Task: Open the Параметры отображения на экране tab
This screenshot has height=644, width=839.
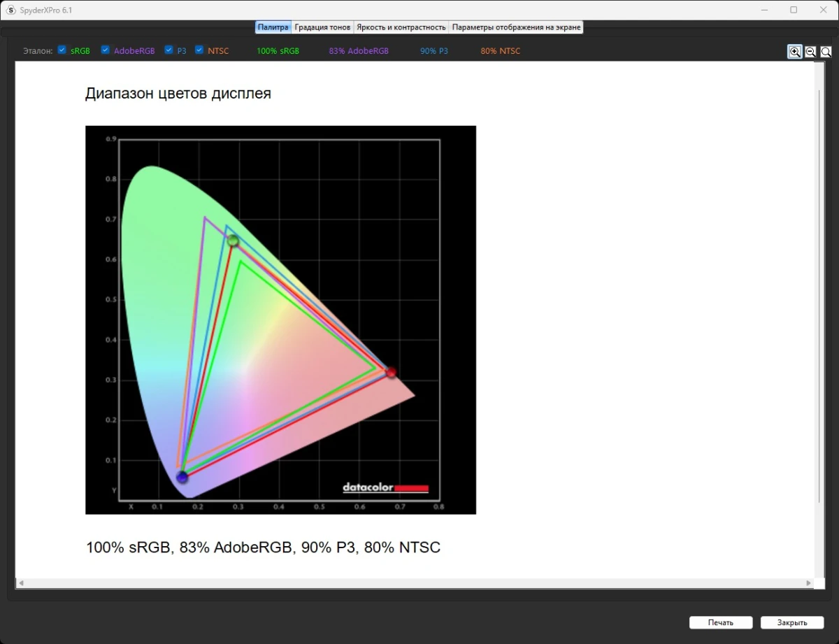Action: (x=516, y=27)
